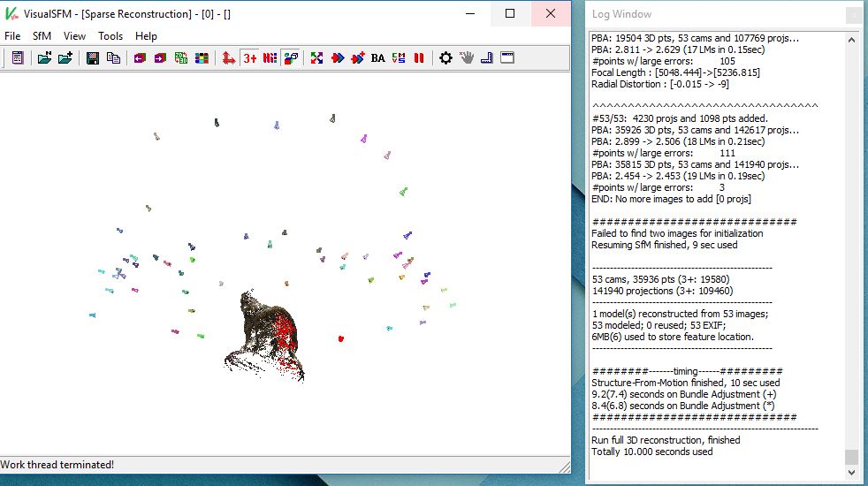Select the hand tool icon

466,58
